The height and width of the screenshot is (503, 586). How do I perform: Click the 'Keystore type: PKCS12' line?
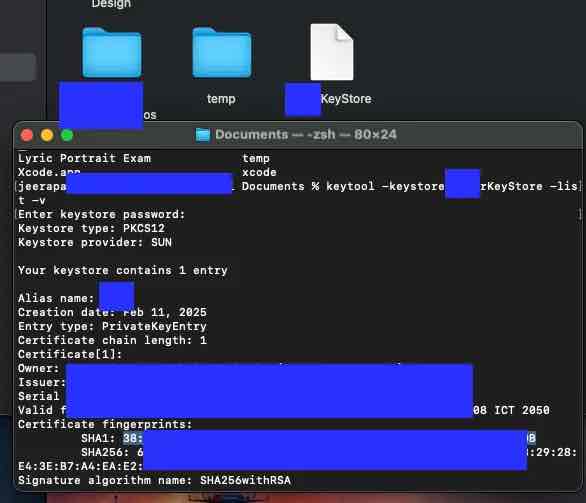(x=92, y=228)
